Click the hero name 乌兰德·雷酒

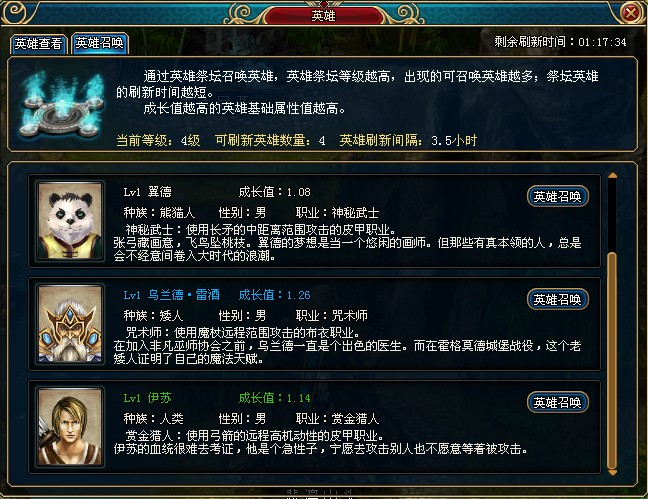(183, 295)
